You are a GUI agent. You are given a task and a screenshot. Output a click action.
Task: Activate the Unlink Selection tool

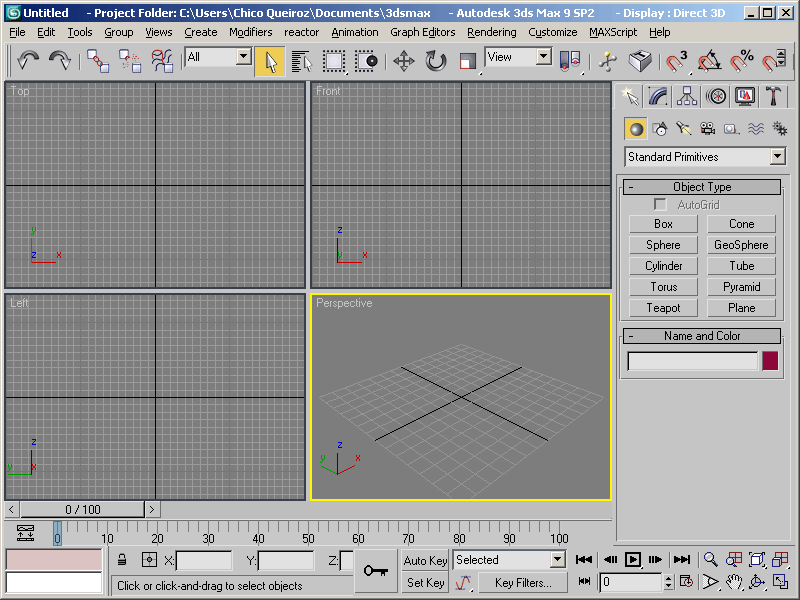click(x=130, y=61)
